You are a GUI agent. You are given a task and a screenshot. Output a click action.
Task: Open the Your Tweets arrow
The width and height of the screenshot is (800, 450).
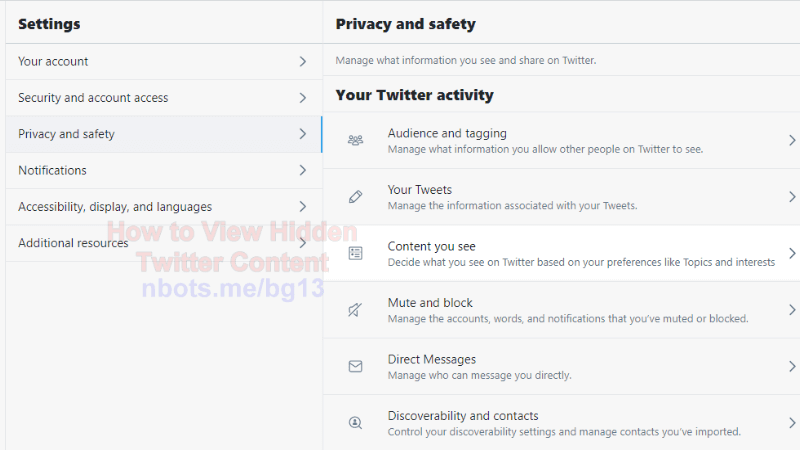[x=792, y=197]
